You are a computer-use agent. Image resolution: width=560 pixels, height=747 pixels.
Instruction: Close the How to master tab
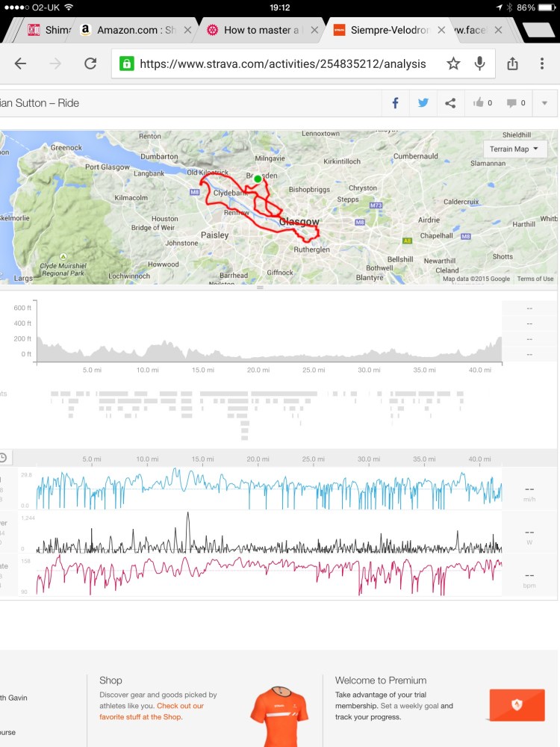click(314, 30)
